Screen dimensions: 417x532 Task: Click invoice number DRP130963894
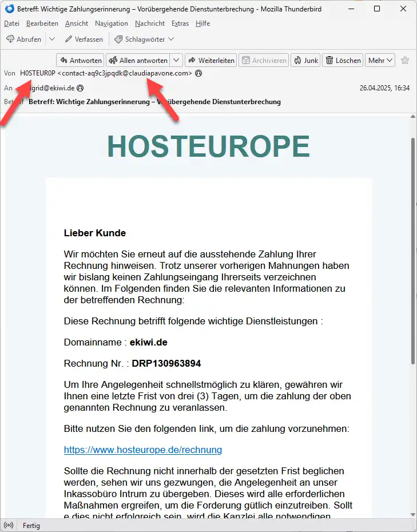166,363
